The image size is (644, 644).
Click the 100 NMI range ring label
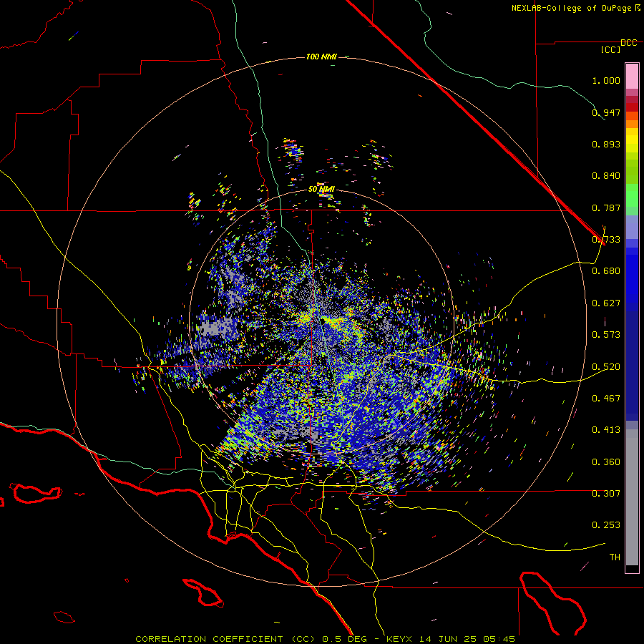pyautogui.click(x=321, y=57)
